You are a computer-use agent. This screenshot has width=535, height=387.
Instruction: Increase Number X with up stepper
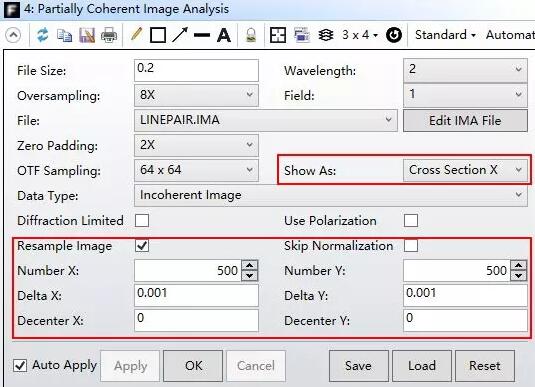[250, 266]
